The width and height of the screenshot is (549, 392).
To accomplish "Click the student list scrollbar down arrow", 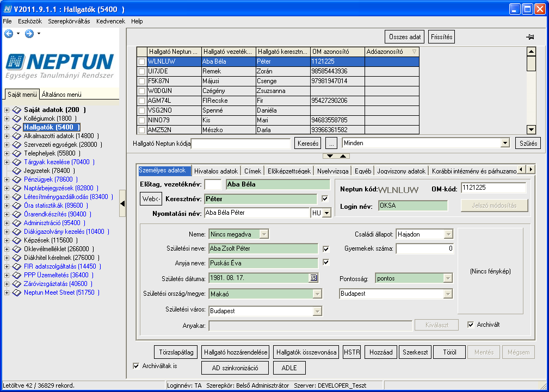I will (531, 130).
